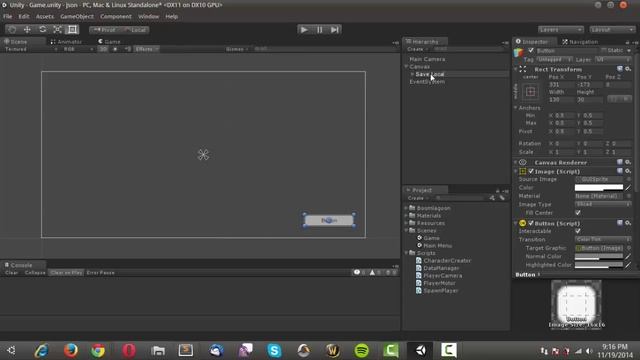Viewport: 640px width, 360px height.
Task: Click Clear in the Console
Action: (11, 273)
